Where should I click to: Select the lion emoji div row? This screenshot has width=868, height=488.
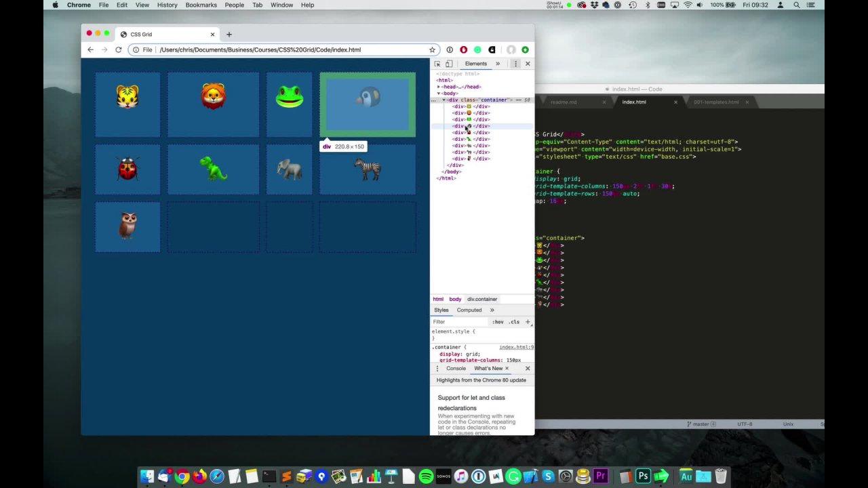[x=471, y=113]
